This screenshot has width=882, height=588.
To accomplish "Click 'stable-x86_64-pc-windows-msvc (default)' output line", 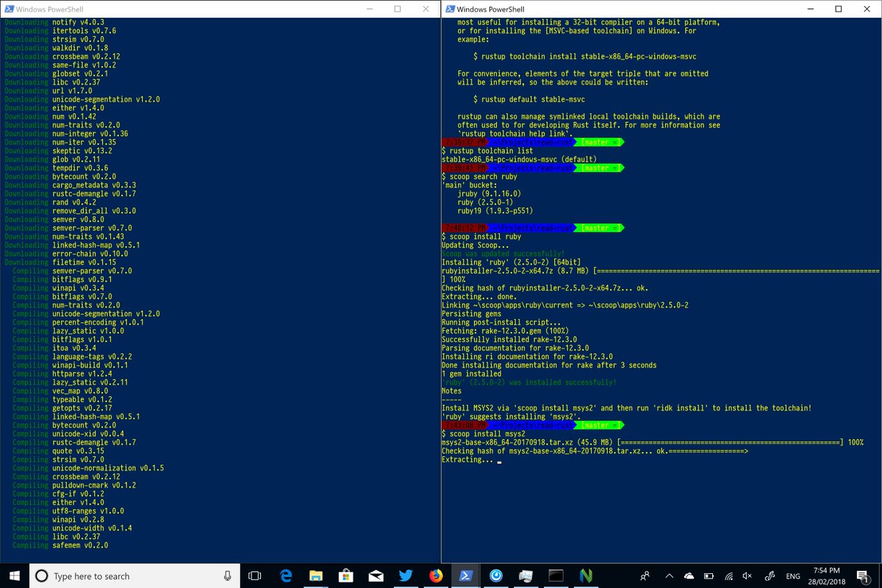I will 519,159.
